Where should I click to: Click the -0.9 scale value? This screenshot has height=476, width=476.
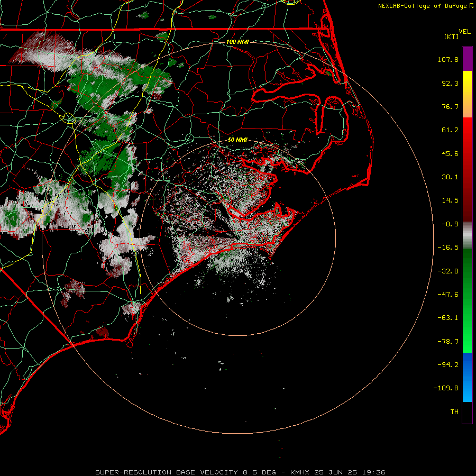450,224
